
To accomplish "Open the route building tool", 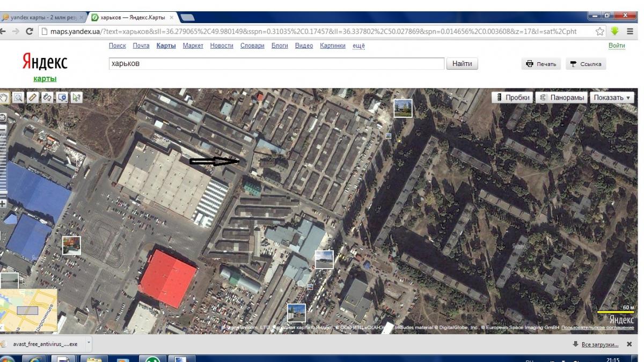I will pos(47,97).
